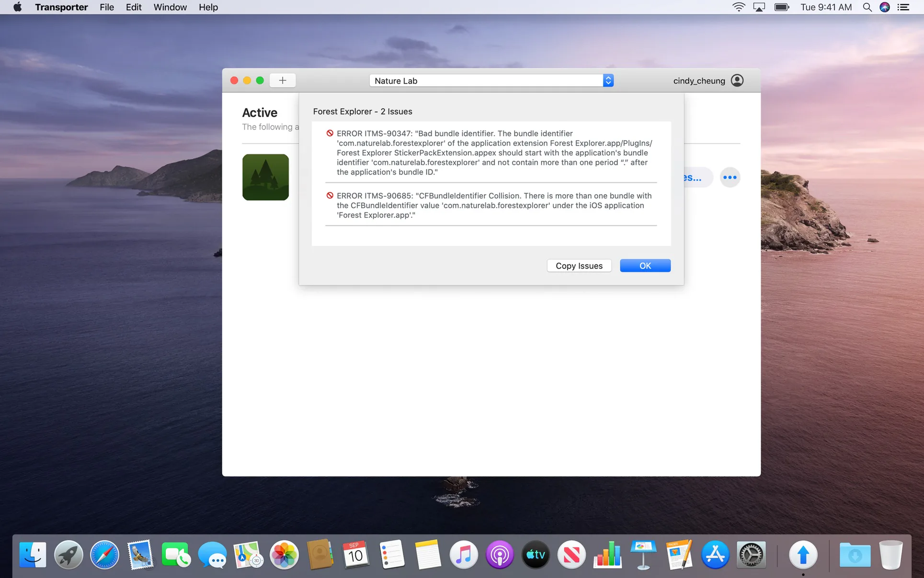Open the Trash in the Dock

point(891,555)
